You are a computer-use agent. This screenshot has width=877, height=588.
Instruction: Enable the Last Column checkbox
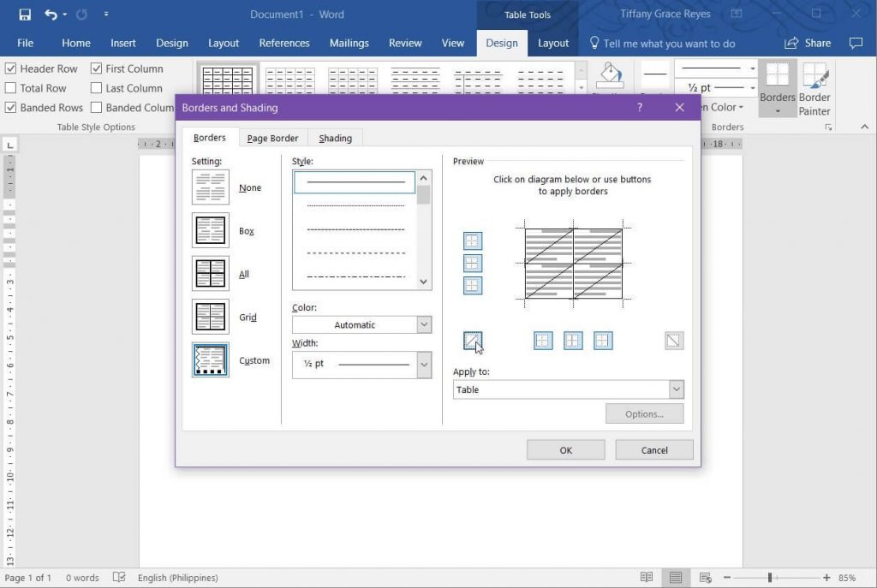click(x=97, y=88)
